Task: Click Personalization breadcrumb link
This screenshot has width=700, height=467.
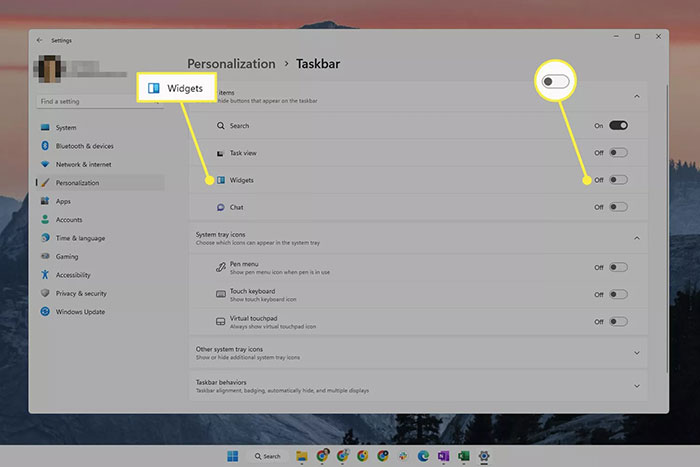Action: (231, 64)
